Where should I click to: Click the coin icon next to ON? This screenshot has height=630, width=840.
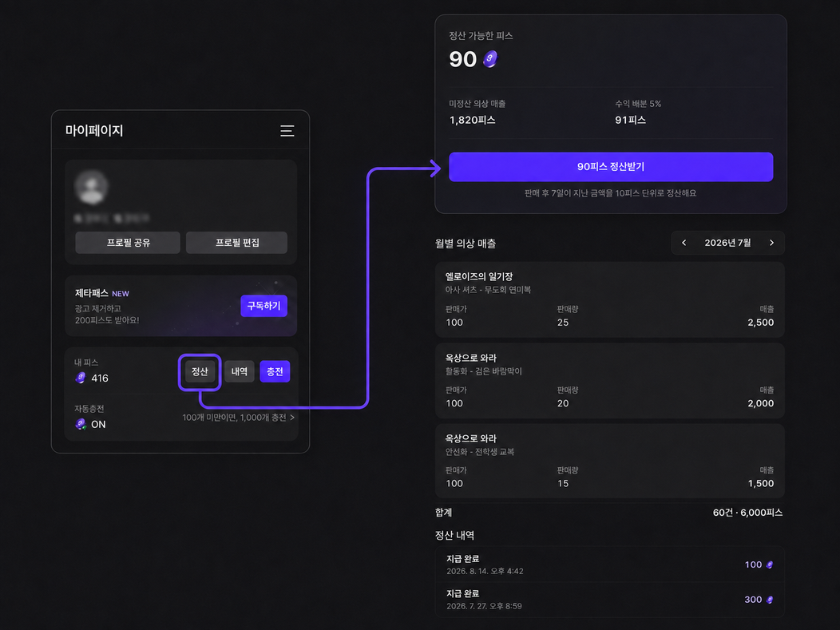81,424
